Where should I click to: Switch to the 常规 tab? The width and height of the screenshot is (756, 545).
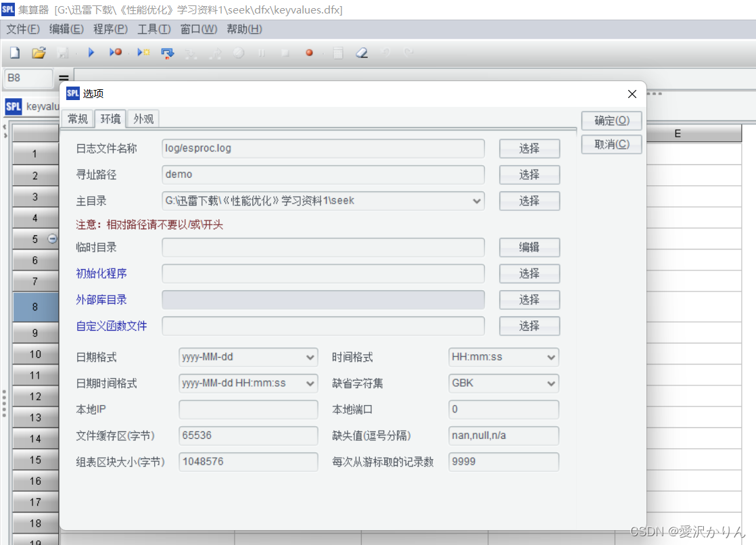(x=78, y=119)
